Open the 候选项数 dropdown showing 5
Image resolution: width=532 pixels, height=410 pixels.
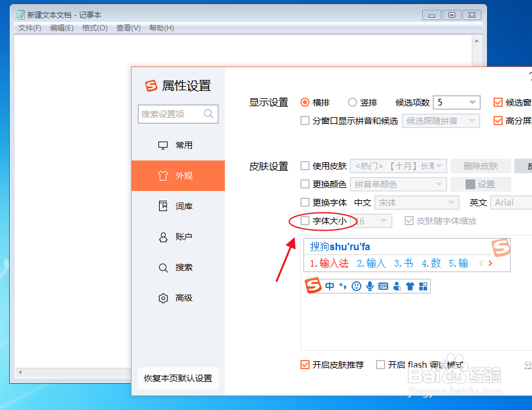456,103
